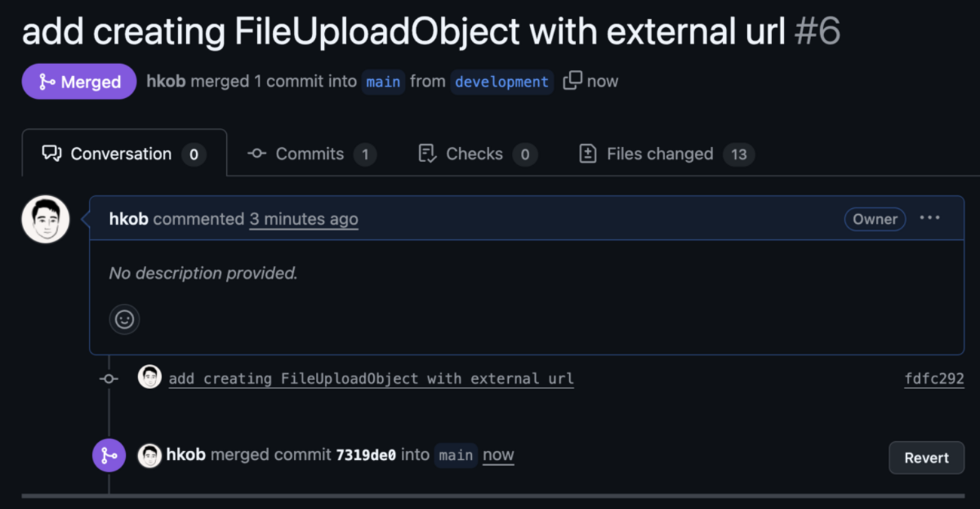Click the purple merged event icon
Viewport: 980px width, 509px height.
tap(109, 455)
